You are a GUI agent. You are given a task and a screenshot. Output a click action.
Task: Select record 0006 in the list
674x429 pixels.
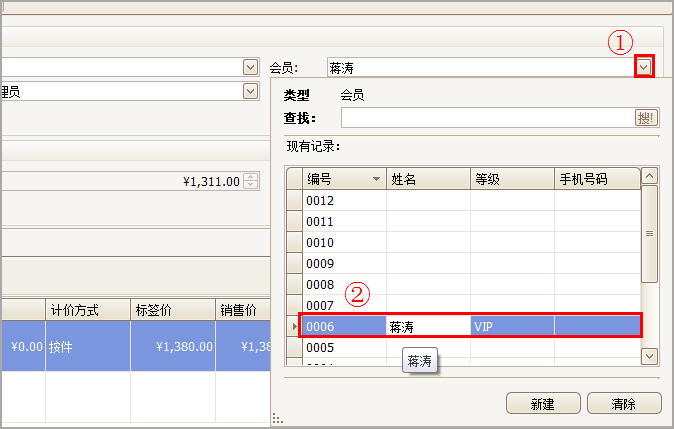472,326
